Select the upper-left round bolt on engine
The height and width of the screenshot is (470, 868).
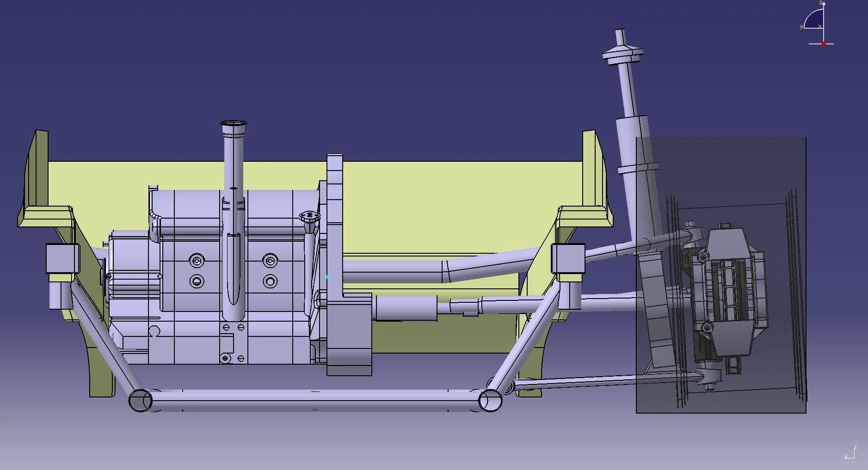(197, 261)
